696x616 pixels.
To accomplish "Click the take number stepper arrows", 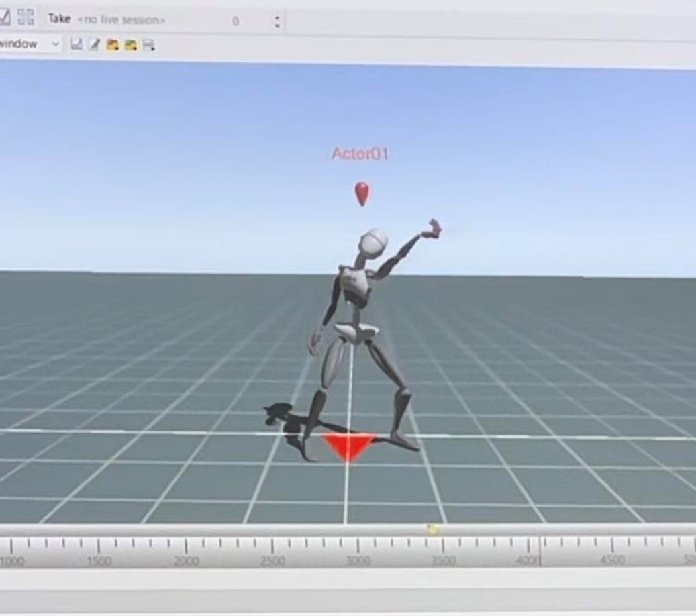I will [277, 21].
